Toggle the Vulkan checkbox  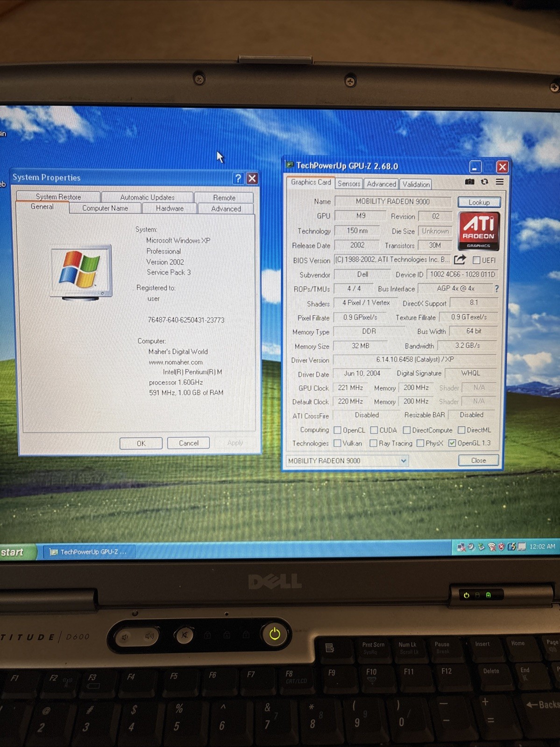337,443
